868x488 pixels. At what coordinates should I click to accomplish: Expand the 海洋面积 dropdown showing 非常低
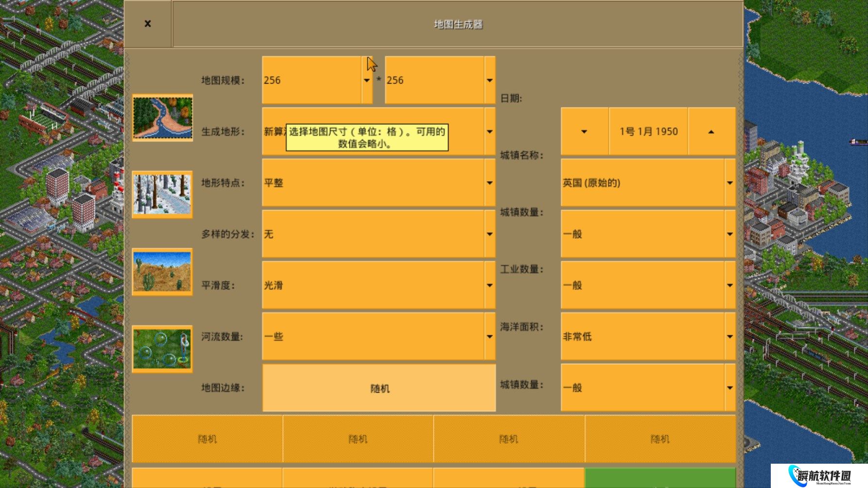(647, 337)
